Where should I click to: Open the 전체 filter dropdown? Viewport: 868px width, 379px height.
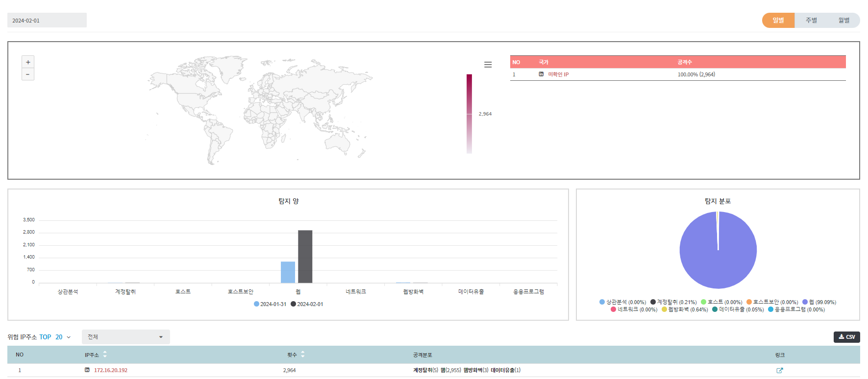tap(125, 337)
